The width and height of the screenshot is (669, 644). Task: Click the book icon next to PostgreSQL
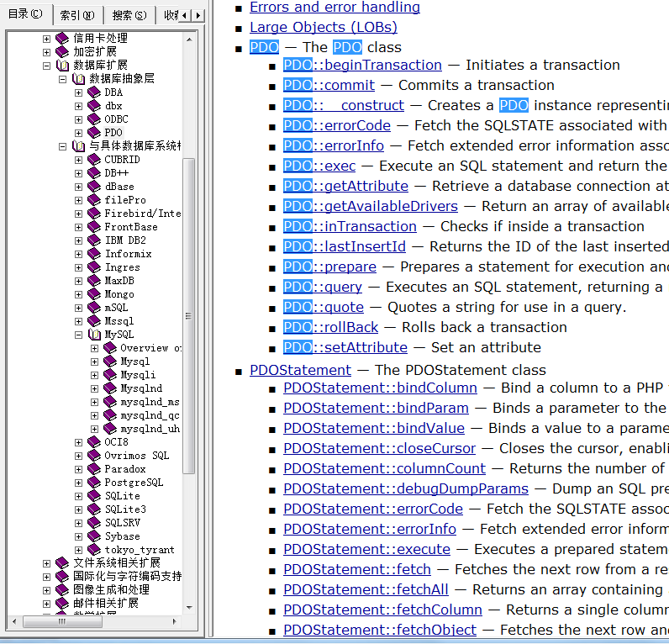[94, 483]
